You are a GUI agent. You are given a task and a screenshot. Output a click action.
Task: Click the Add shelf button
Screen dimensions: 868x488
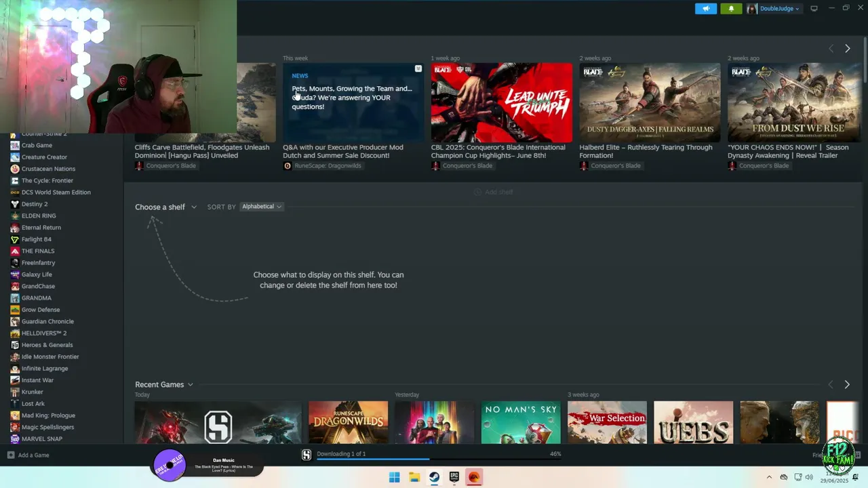coord(493,192)
